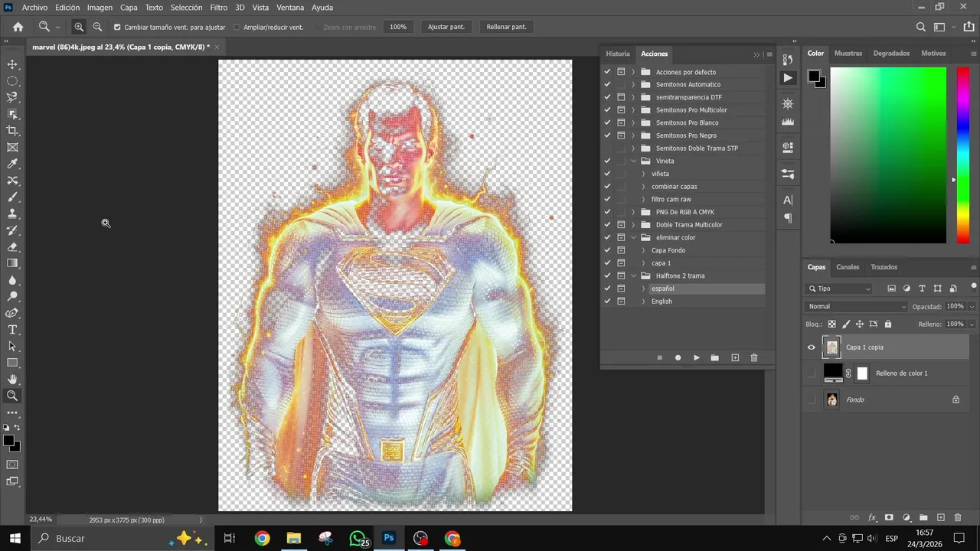Toggle checkmark for 'Semitonos Doble Trama STP'
Screen dimensions: 980x551
(607, 148)
